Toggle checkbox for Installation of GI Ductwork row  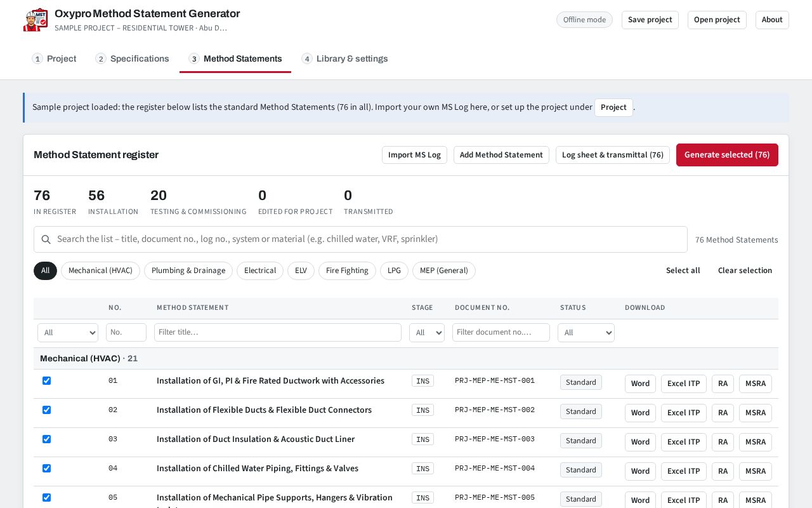(46, 380)
